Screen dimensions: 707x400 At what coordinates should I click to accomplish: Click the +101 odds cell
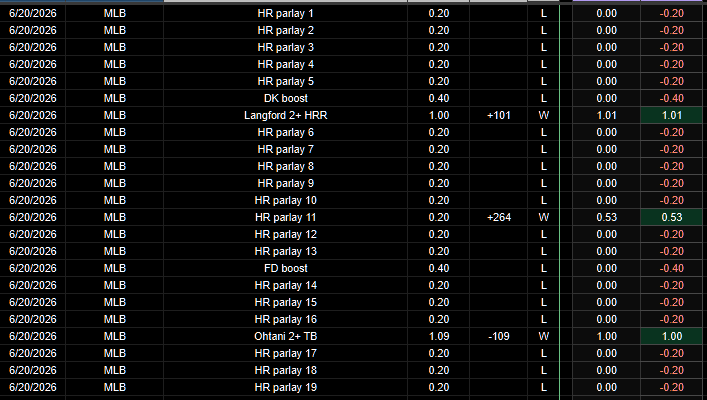pyautogui.click(x=499, y=115)
